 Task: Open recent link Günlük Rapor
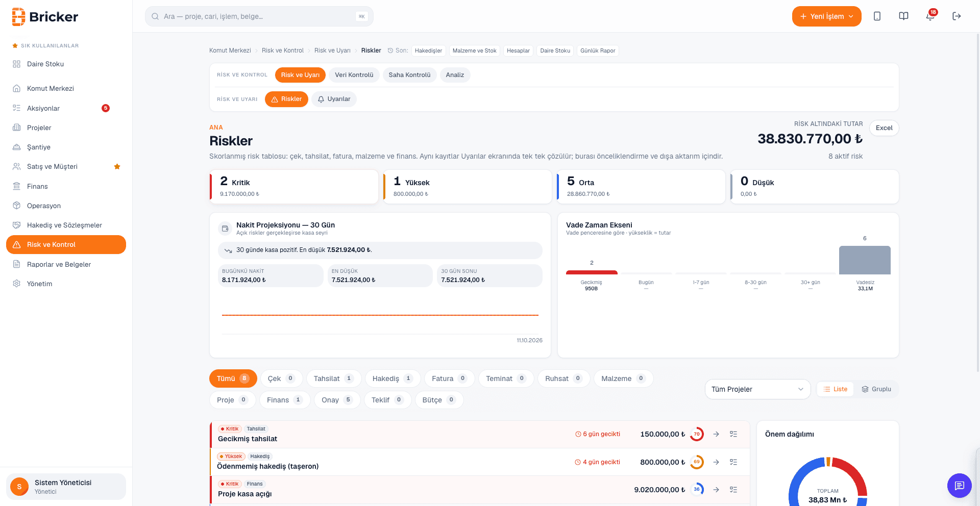pos(598,50)
